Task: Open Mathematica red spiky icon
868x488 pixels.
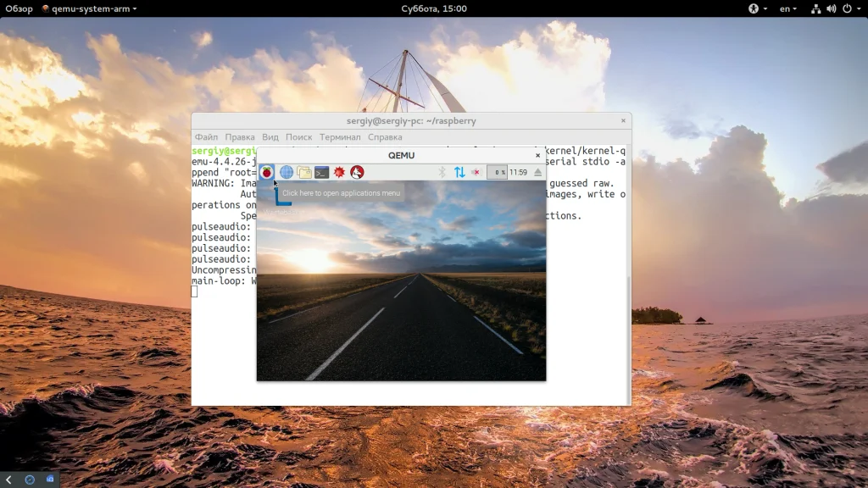Action: click(x=340, y=172)
